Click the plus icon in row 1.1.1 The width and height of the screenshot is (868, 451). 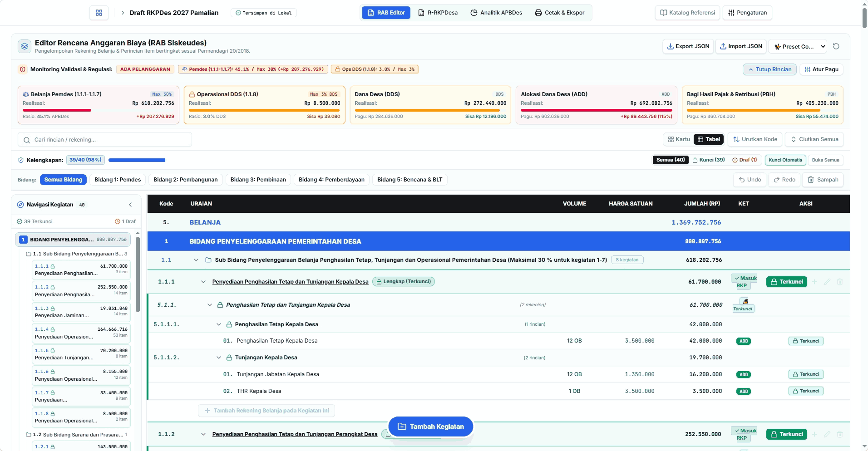pyautogui.click(x=814, y=282)
